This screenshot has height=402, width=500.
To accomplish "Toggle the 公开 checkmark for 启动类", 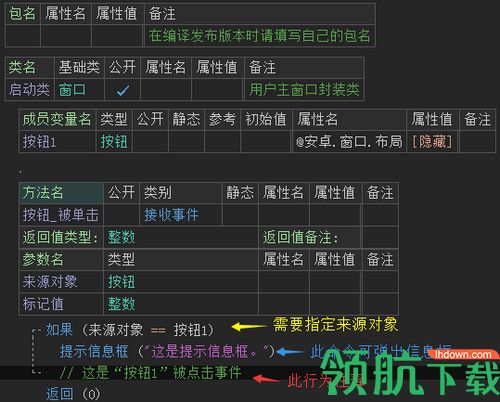I will click(x=122, y=90).
